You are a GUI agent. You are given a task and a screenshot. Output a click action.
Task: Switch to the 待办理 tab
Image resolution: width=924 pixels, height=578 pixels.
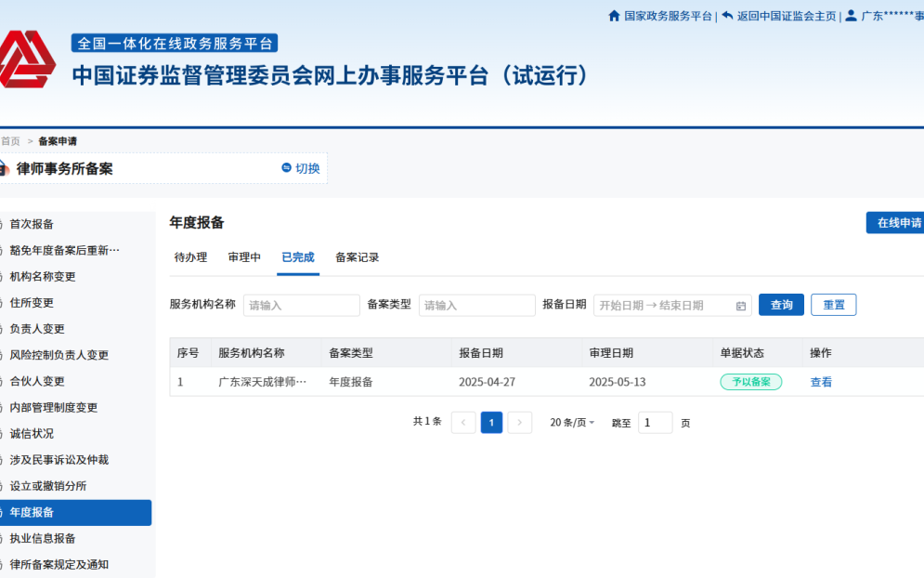189,257
